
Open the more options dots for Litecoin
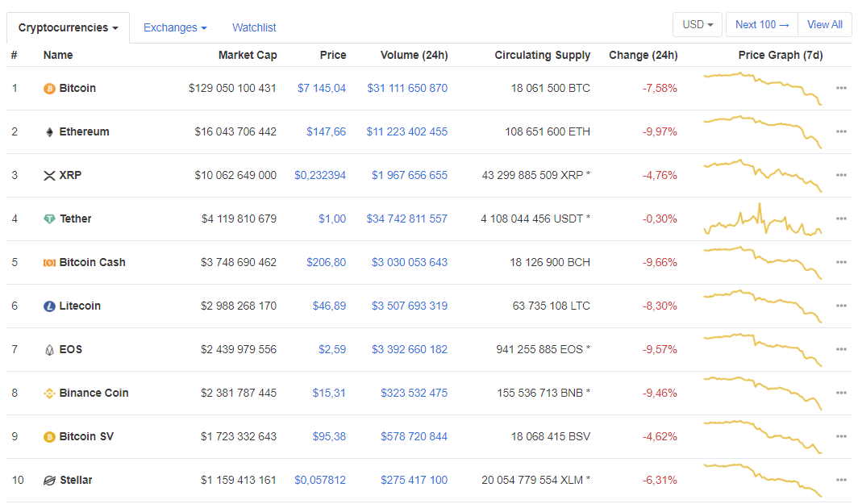tap(841, 306)
